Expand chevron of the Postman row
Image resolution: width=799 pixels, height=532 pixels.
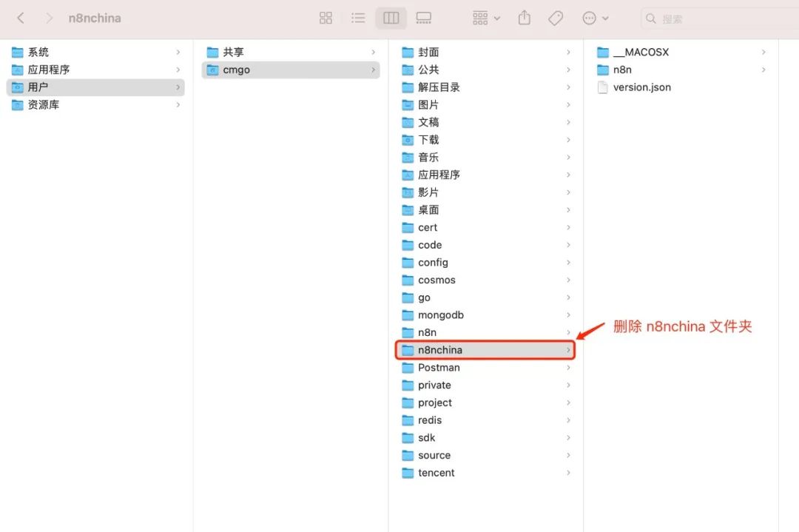pyautogui.click(x=568, y=368)
